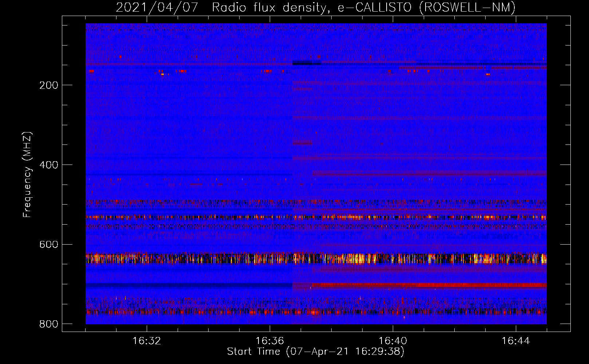Viewport: 589px width, 364px height.
Task: Click the bright yellow noisy band below 600 MHz
Action: click(x=316, y=259)
